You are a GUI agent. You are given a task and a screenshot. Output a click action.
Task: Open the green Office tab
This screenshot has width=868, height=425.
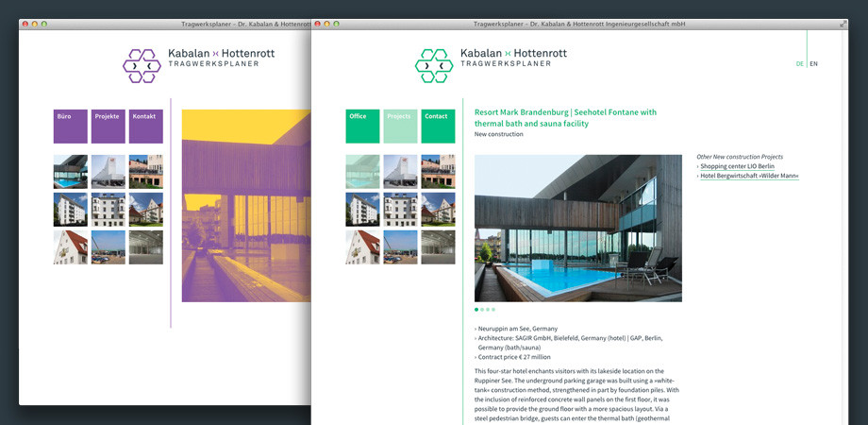362,126
